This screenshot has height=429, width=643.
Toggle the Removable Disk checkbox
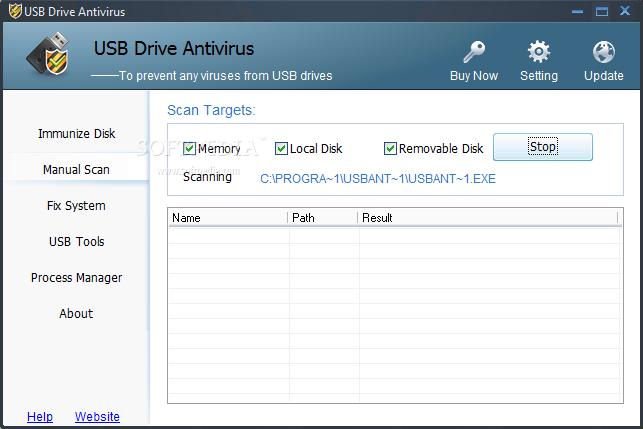click(x=390, y=148)
